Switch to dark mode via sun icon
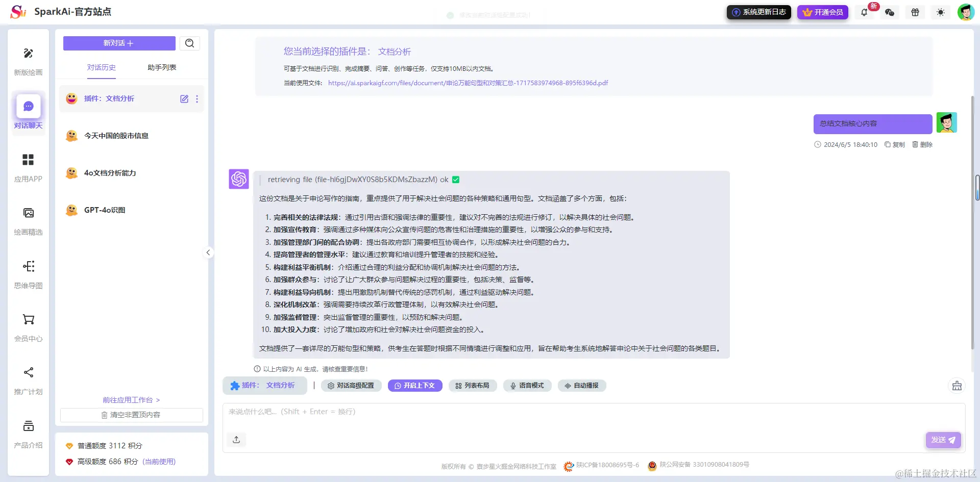This screenshot has height=482, width=980. (x=941, y=12)
